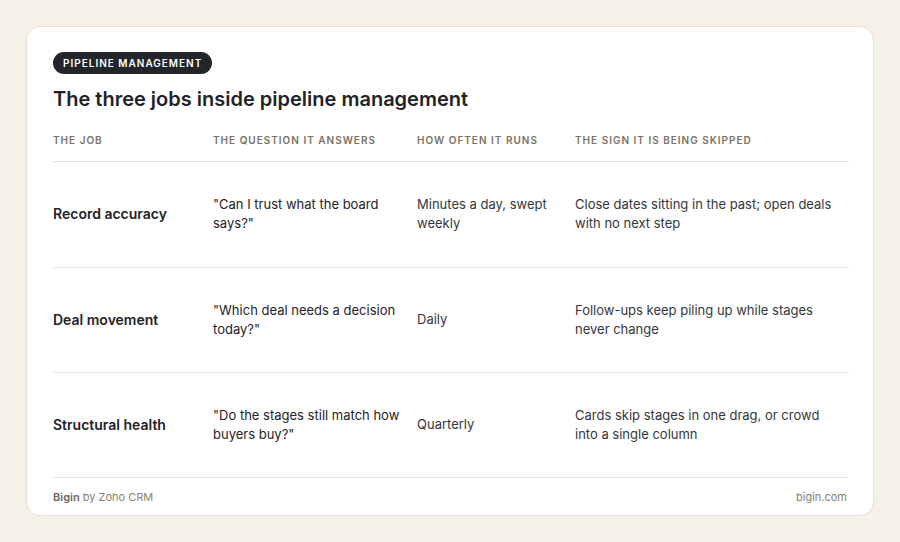
Task: Open the bigin.com link in the footer
Action: point(821,497)
